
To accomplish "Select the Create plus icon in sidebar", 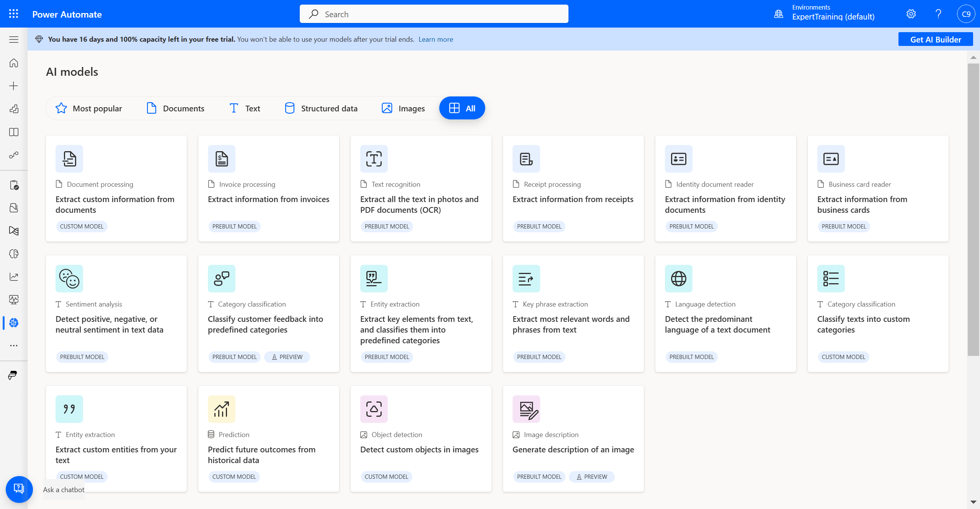I will coord(13,86).
